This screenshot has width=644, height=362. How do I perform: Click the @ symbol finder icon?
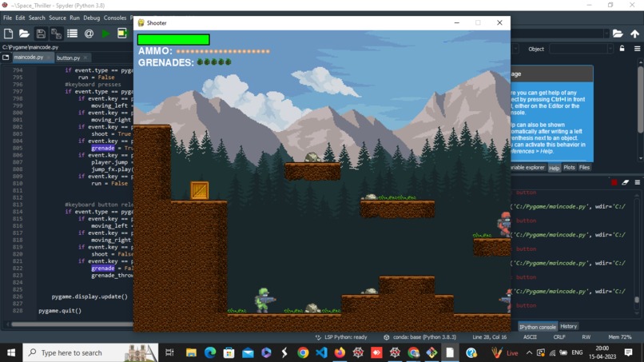[x=89, y=34]
